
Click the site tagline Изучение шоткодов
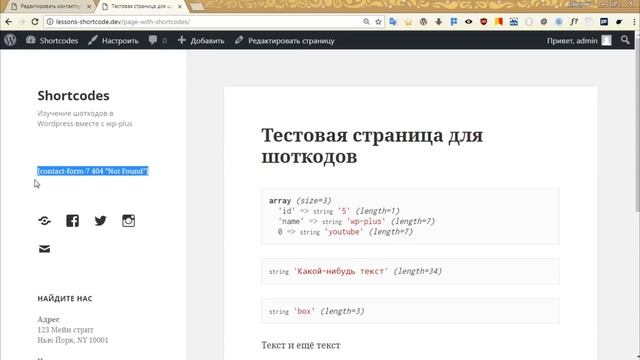point(85,118)
